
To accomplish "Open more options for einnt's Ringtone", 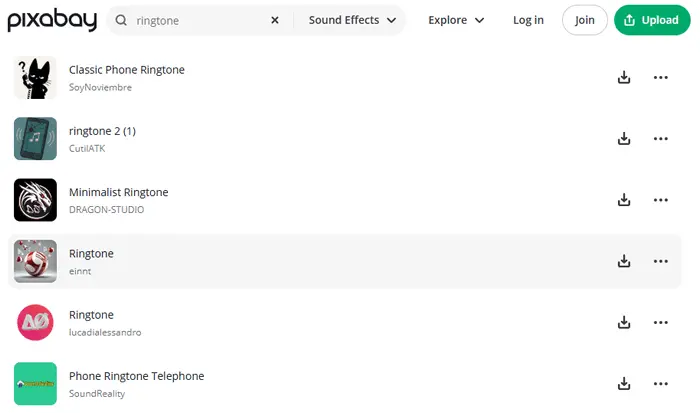I will click(x=660, y=261).
